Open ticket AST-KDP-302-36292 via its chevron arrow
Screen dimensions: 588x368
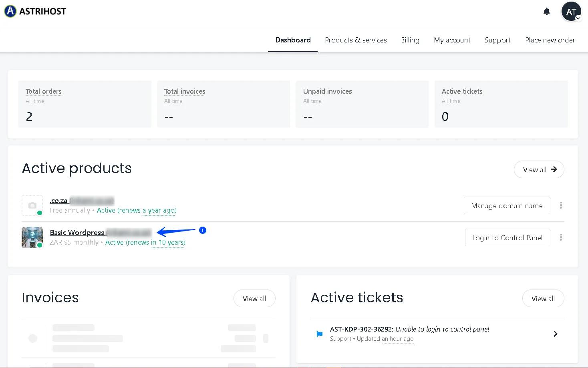pyautogui.click(x=556, y=333)
